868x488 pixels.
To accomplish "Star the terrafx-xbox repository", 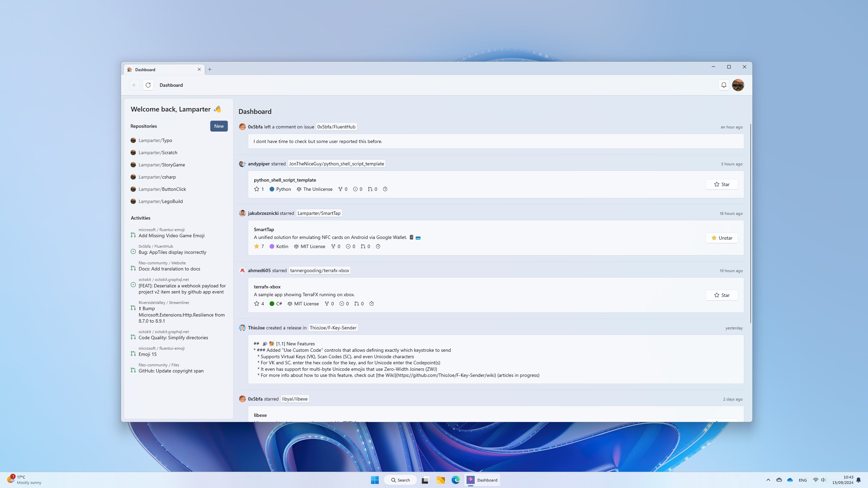I will [x=722, y=295].
